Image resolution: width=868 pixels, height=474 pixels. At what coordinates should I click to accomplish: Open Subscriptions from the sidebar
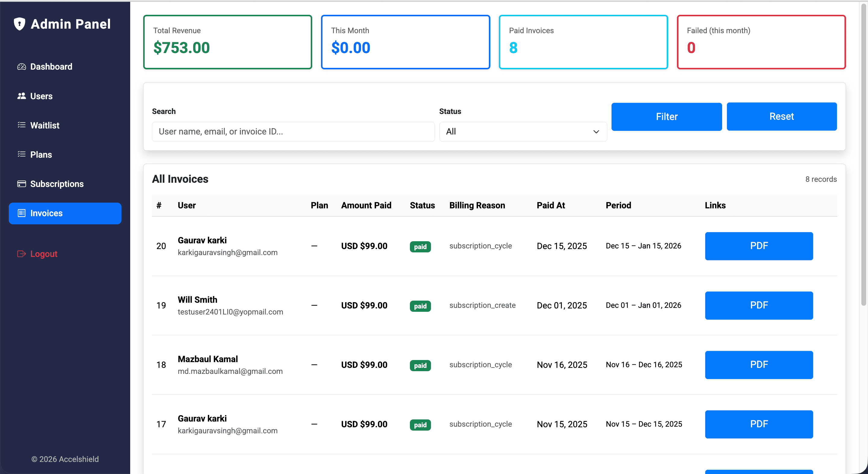coord(65,184)
